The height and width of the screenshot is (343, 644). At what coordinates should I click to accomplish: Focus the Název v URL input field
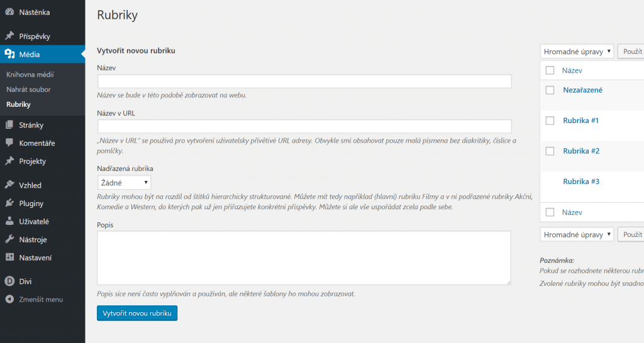[x=304, y=126]
